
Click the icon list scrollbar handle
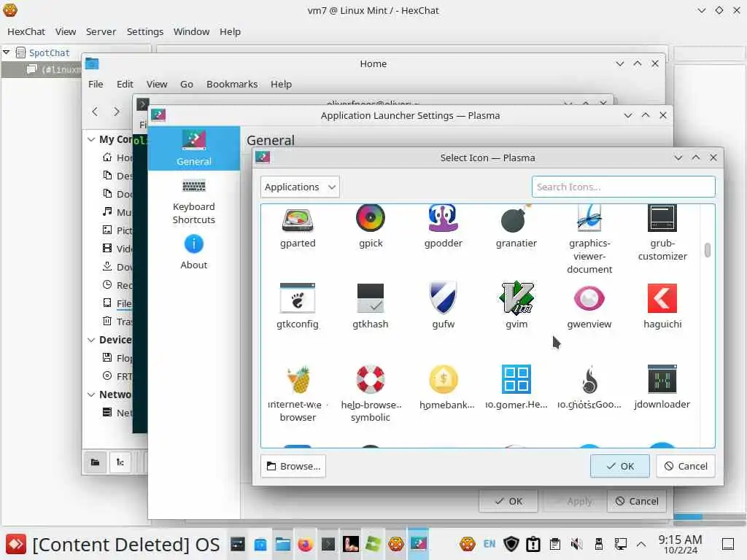tap(708, 250)
